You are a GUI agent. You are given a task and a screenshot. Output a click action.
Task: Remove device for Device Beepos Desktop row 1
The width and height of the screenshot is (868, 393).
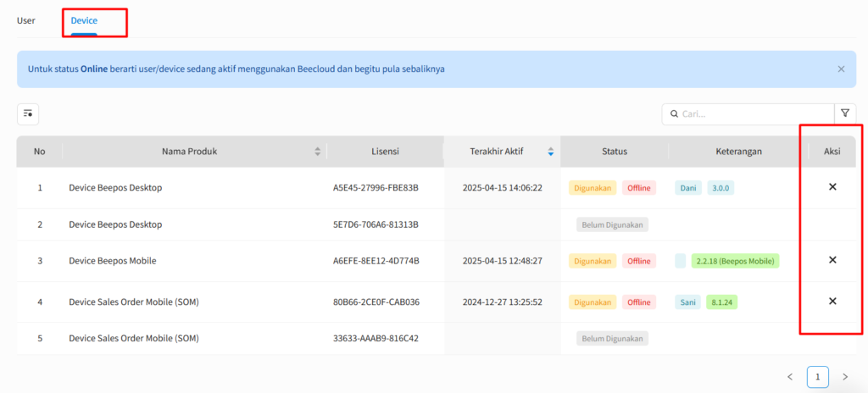coord(832,186)
